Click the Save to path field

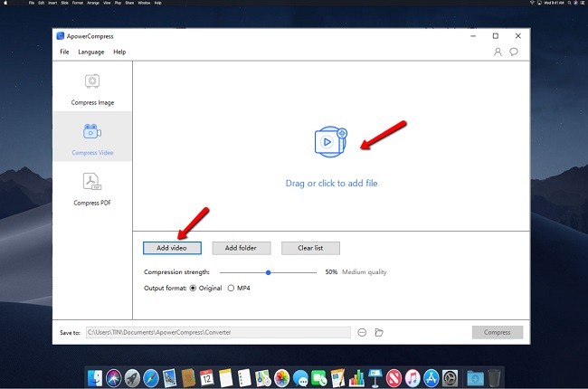pyautogui.click(x=218, y=332)
